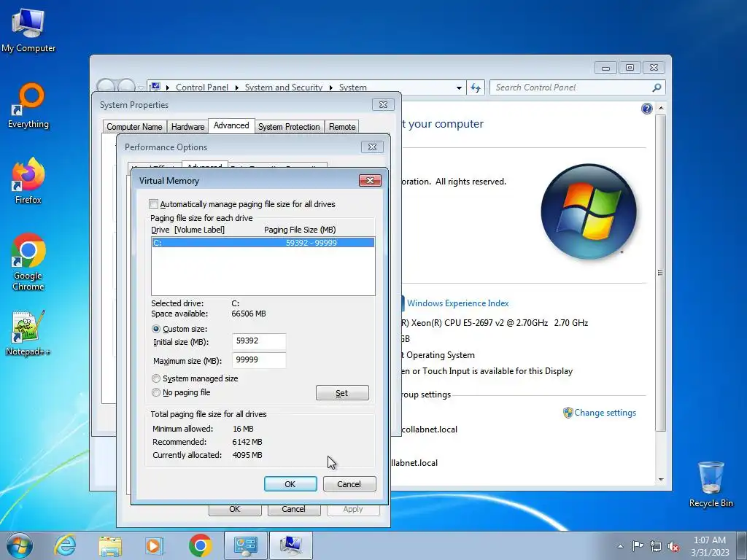The height and width of the screenshot is (560, 747).
Task: Click Chrome icon in the taskbar
Action: [x=200, y=545]
